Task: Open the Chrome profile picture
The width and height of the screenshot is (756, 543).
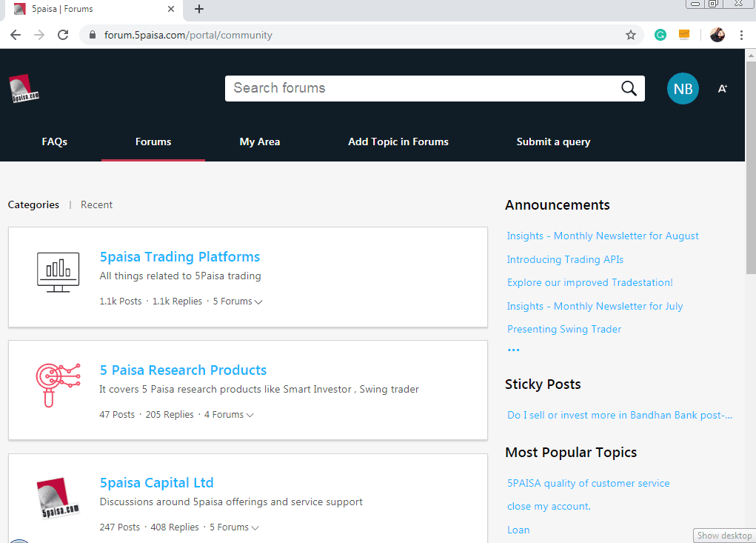Action: click(717, 35)
